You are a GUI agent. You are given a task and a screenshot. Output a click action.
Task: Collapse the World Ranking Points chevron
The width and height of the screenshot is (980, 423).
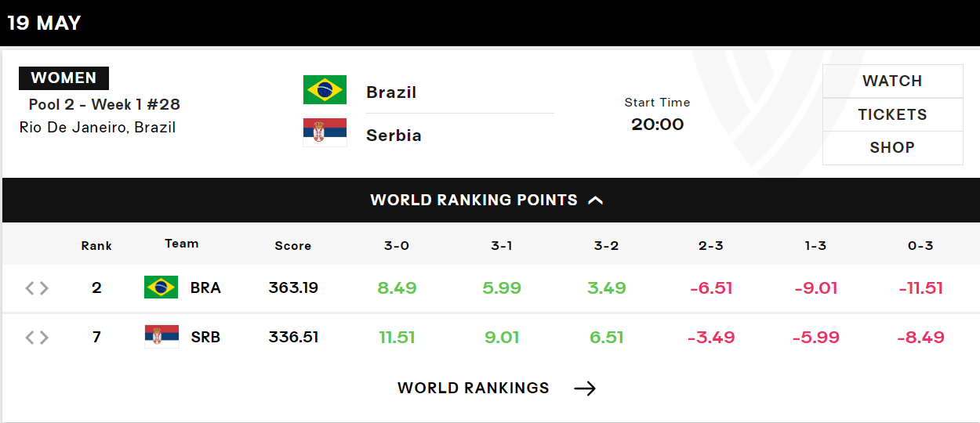click(x=596, y=201)
